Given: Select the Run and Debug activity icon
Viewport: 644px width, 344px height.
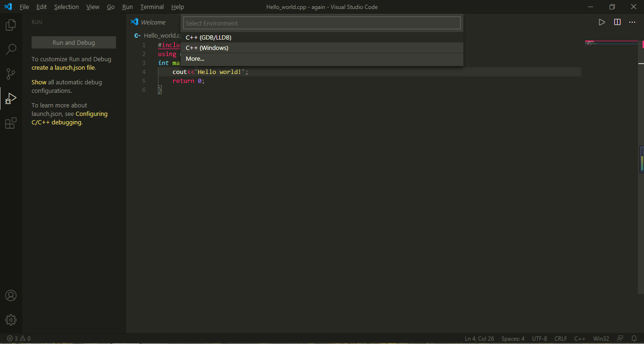Looking at the screenshot, I should (10, 98).
